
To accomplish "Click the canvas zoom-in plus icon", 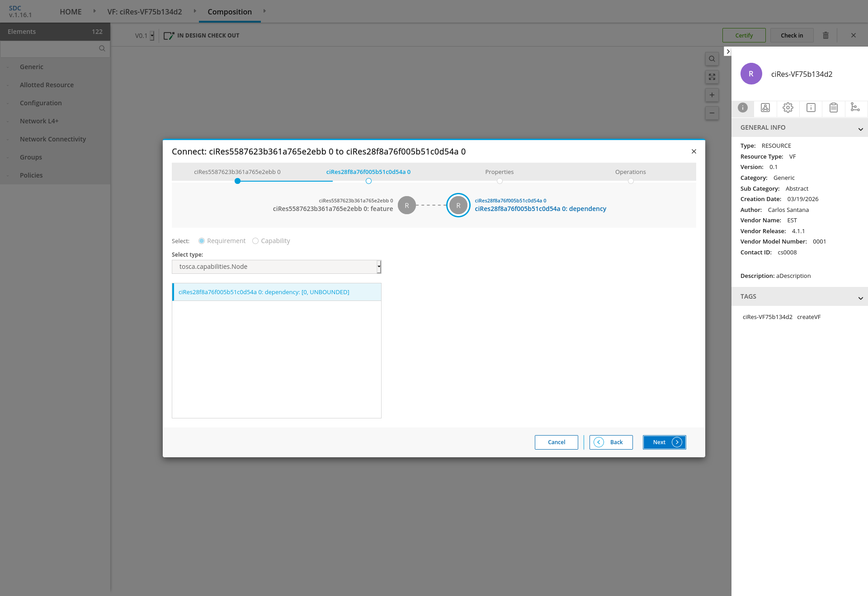I will coord(712,95).
